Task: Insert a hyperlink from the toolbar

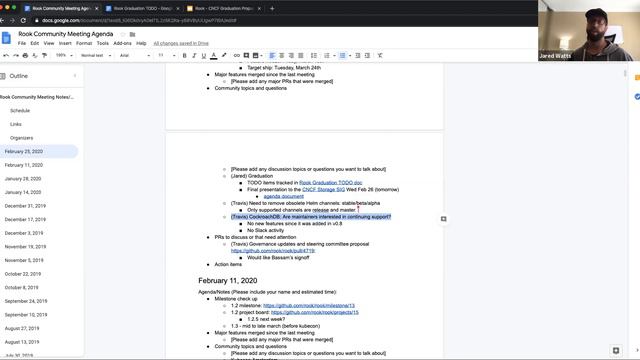Action: click(237, 56)
